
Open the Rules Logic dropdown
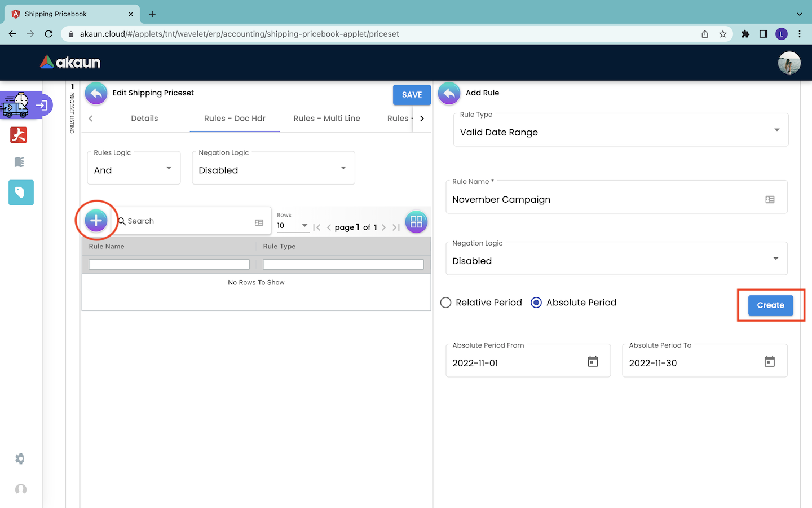[134, 170]
